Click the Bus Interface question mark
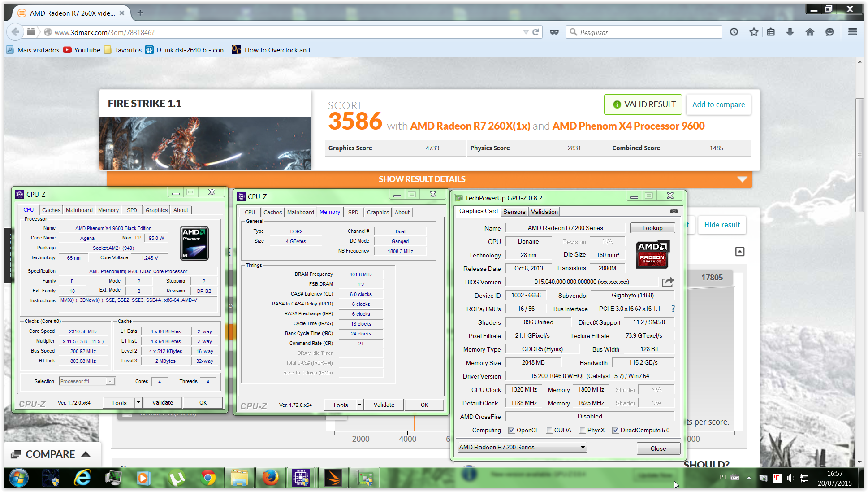The height and width of the screenshot is (492, 868). tap(673, 309)
